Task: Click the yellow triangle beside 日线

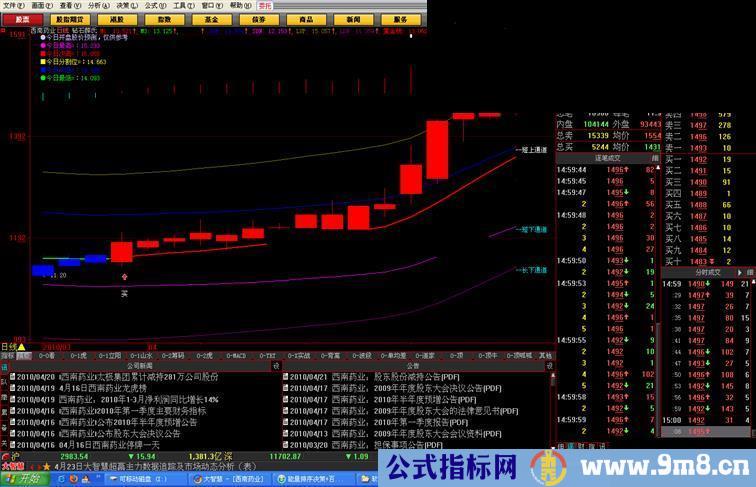Action: click(22, 346)
